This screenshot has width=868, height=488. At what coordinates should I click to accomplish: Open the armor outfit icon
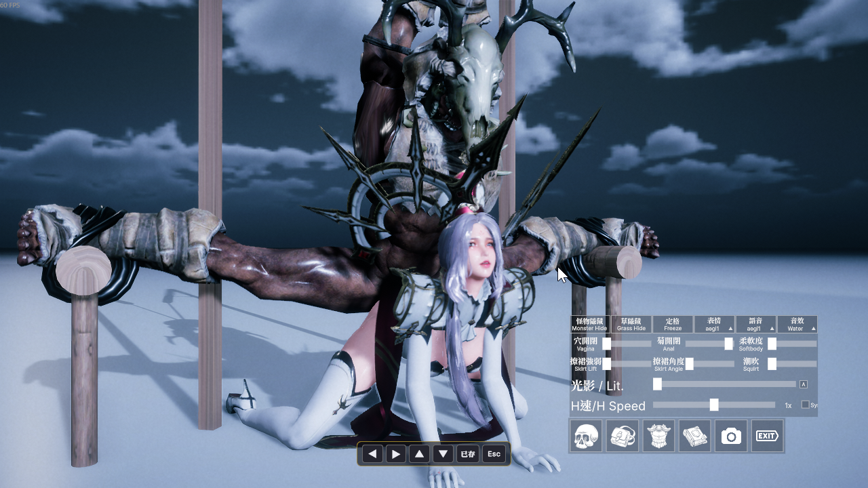pos(658,436)
